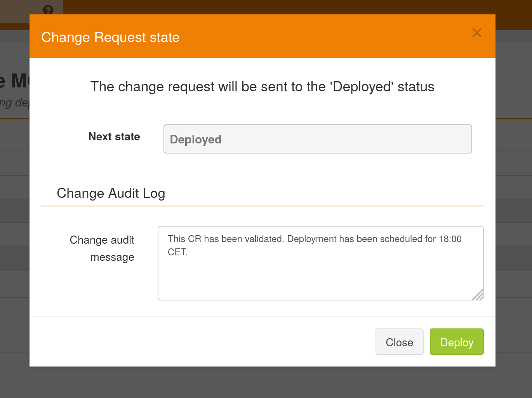532x398 pixels.
Task: Close the dialog with the X icon
Action: coord(476,33)
